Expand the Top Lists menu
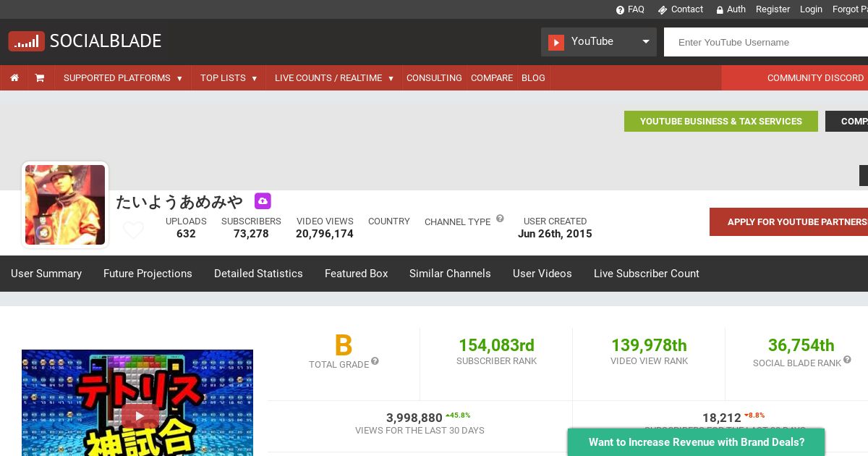The width and height of the screenshot is (868, 456). pos(229,78)
